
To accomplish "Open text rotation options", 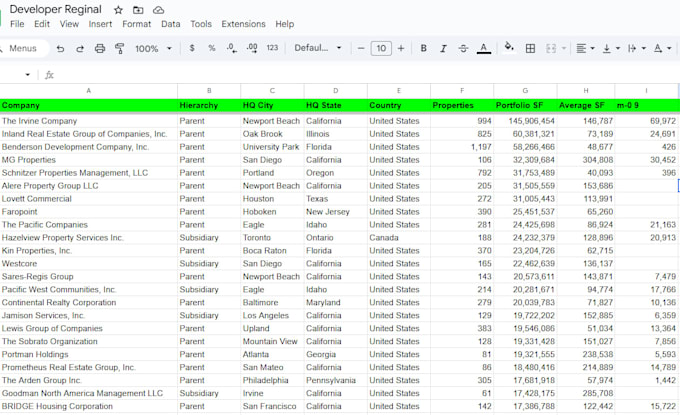I will (x=662, y=49).
